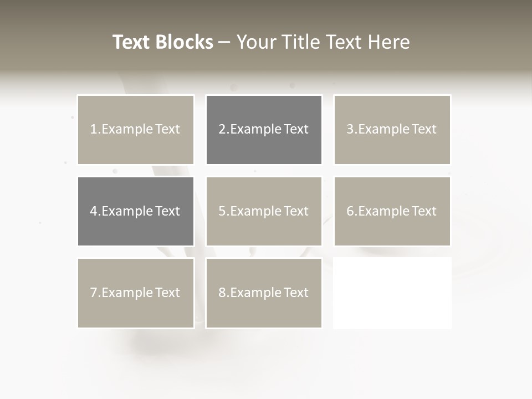This screenshot has width=532, height=399.
Task: Select the "1.Example Text" block
Action: click(136, 130)
